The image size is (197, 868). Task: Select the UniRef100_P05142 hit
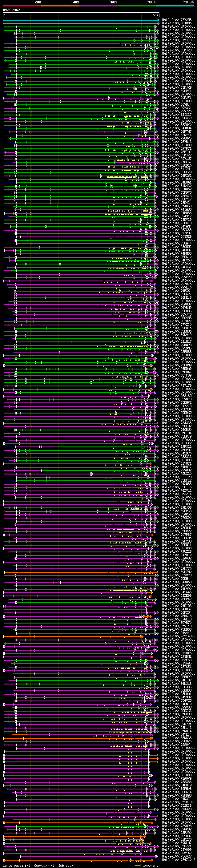[177, 853]
